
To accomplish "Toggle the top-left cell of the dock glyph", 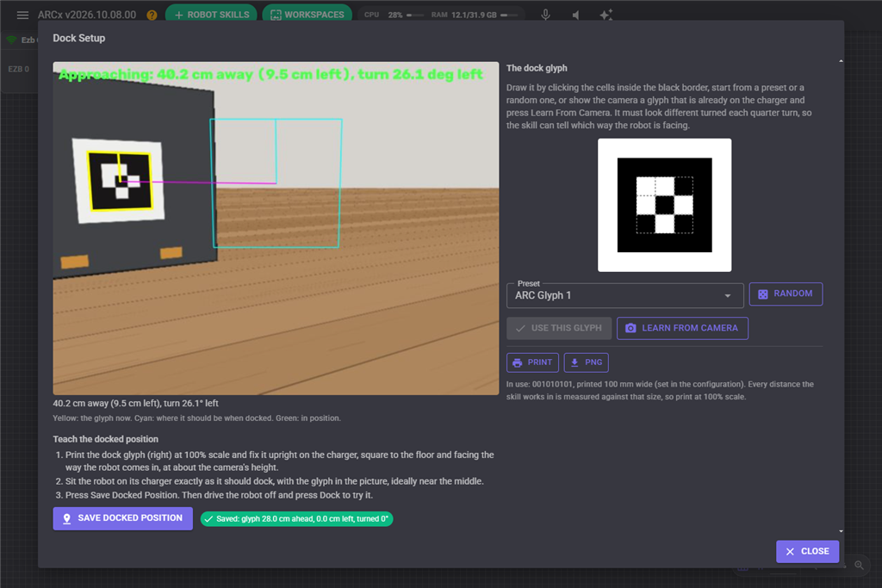I will 646,186.
